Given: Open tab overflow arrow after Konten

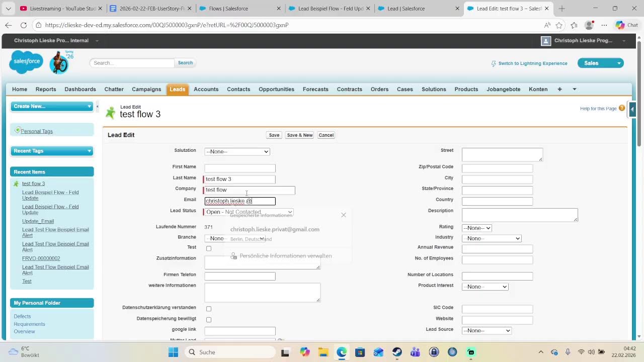Looking at the screenshot, I should [x=575, y=89].
